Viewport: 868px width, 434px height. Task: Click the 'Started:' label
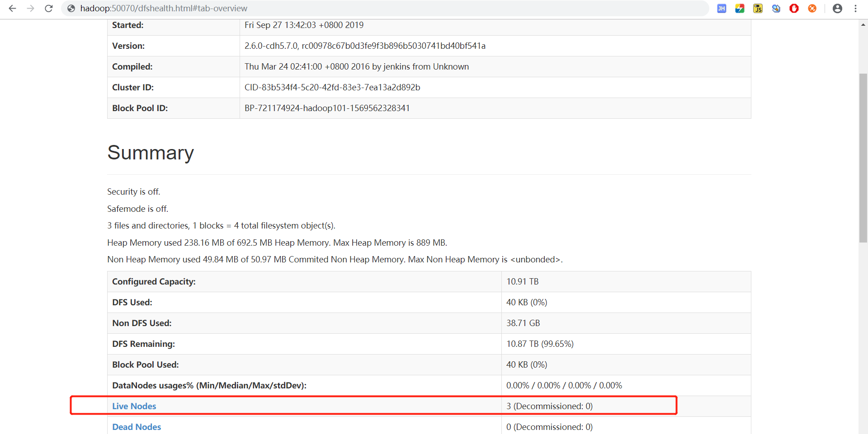click(x=127, y=25)
